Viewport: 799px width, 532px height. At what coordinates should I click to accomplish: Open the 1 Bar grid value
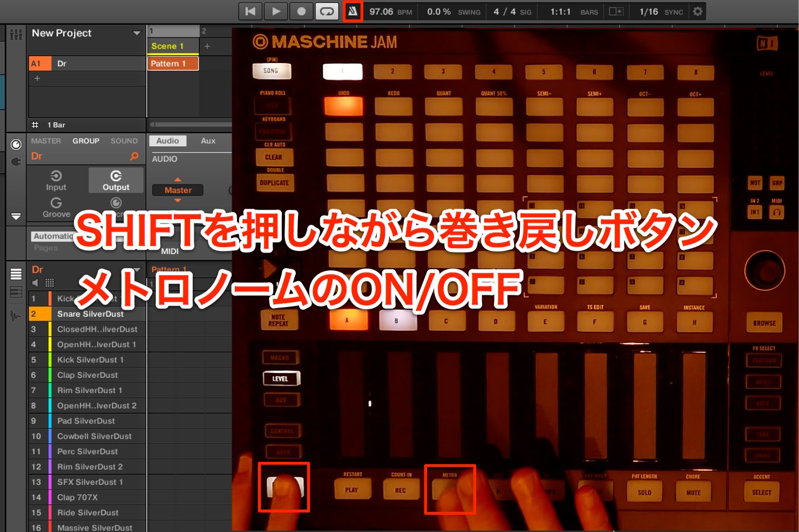[x=56, y=125]
